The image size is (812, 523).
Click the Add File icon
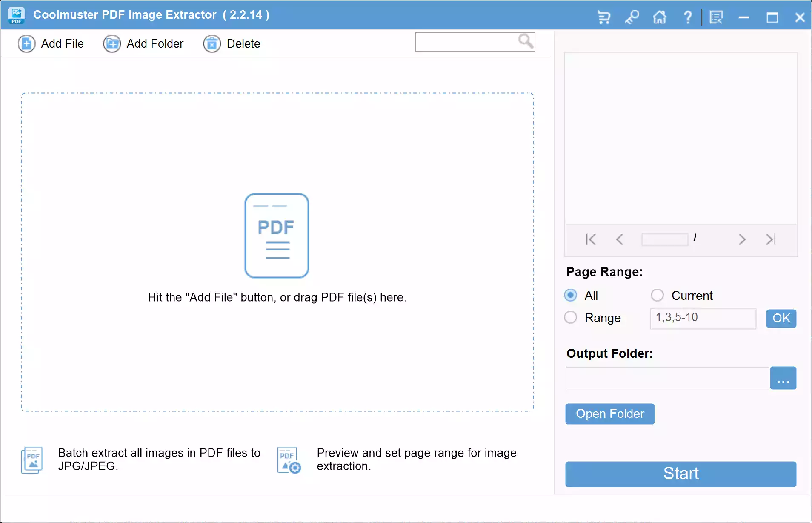click(x=26, y=43)
